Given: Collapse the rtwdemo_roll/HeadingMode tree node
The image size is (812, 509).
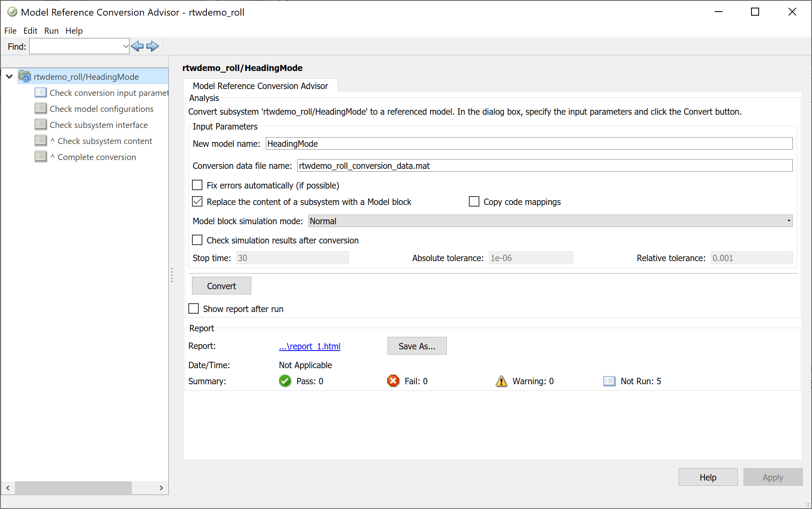Looking at the screenshot, I should (9, 76).
